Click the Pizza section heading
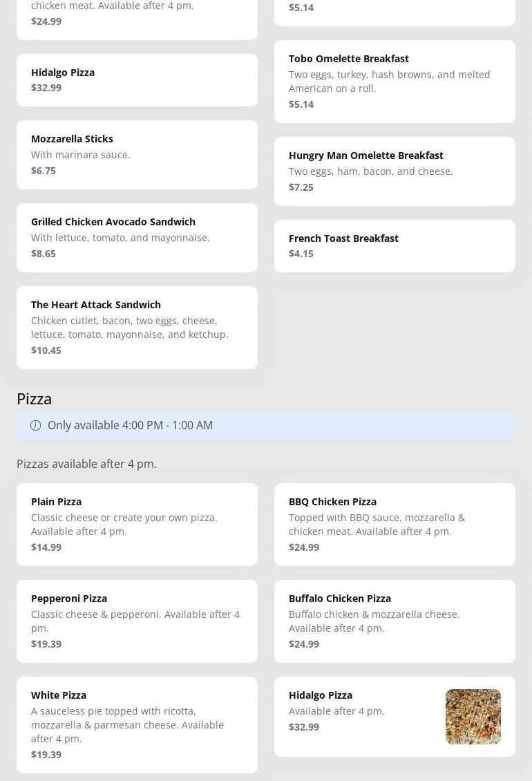The height and width of the screenshot is (781, 532). point(35,399)
